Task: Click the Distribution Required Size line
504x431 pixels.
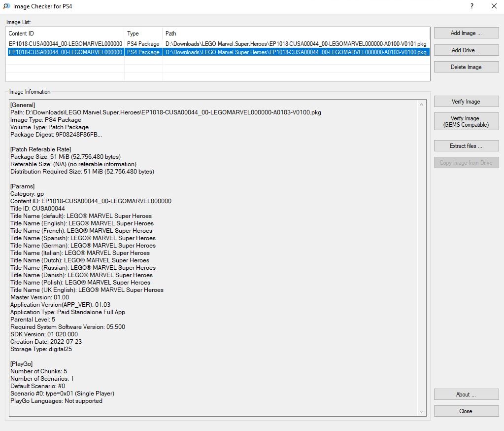Action: point(82,172)
